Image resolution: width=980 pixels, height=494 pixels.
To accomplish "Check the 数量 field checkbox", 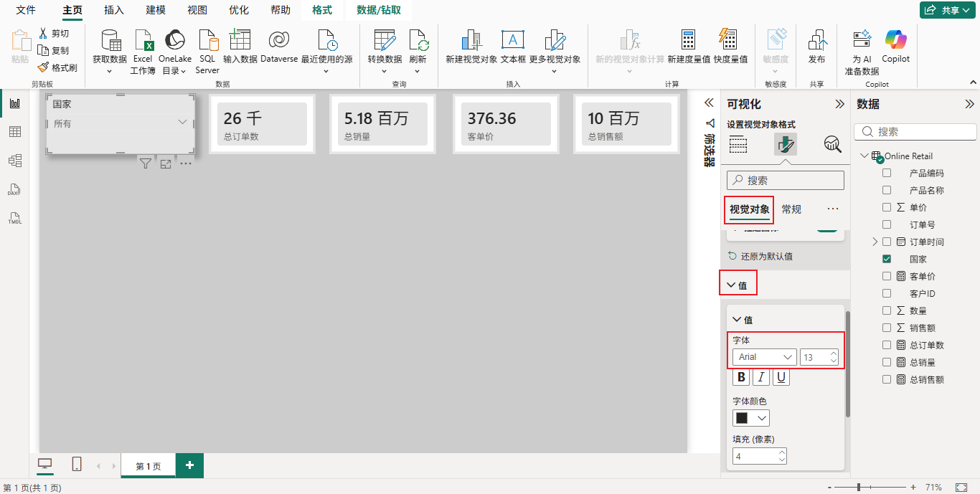I will click(887, 310).
